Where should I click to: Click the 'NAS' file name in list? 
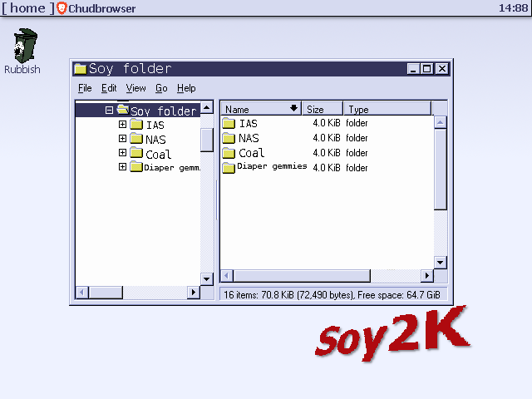pos(249,138)
